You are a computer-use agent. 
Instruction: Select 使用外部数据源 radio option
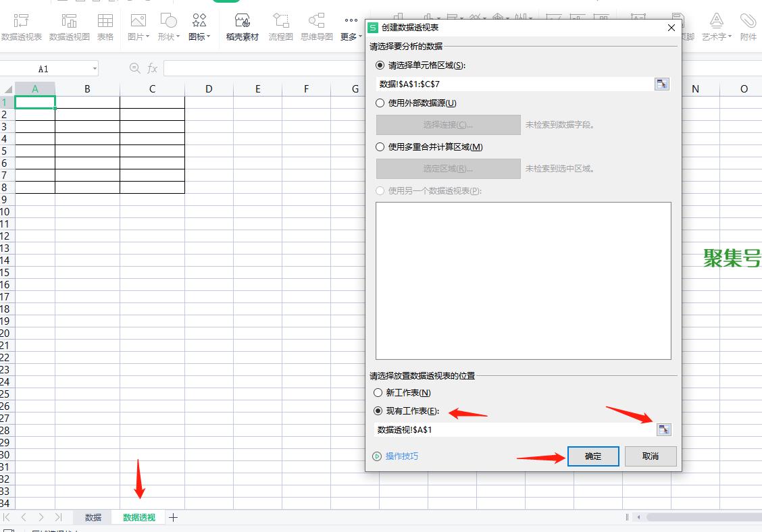380,103
